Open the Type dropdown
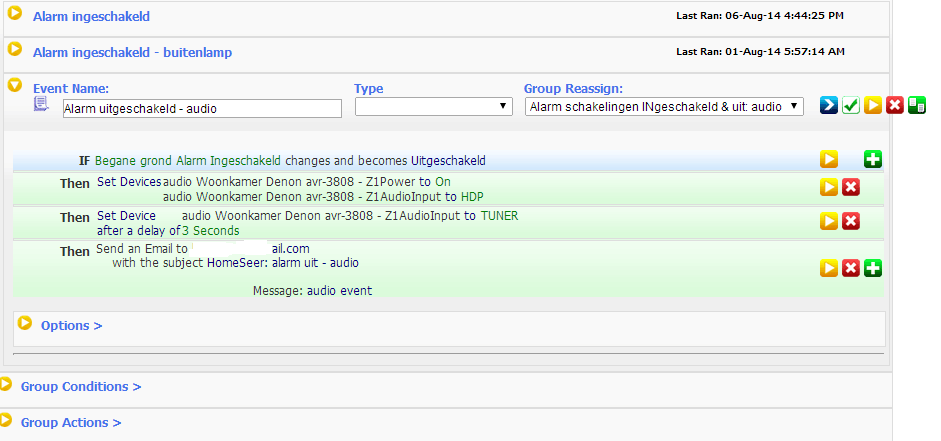Viewport: 941px width, 441px height. pyautogui.click(x=434, y=107)
